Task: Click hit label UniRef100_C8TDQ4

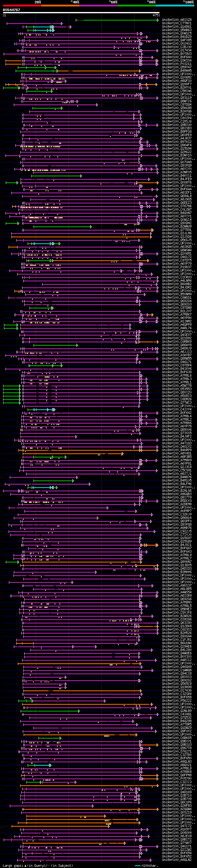Action: (x=177, y=104)
